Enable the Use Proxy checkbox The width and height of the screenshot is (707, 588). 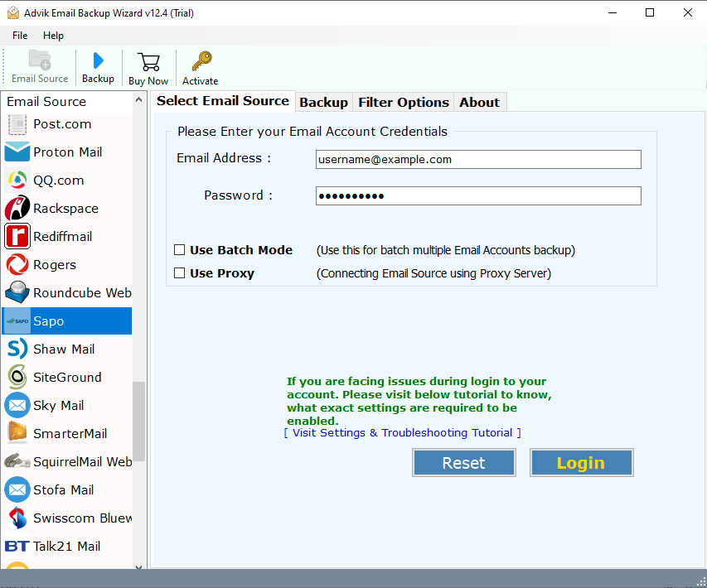click(180, 273)
